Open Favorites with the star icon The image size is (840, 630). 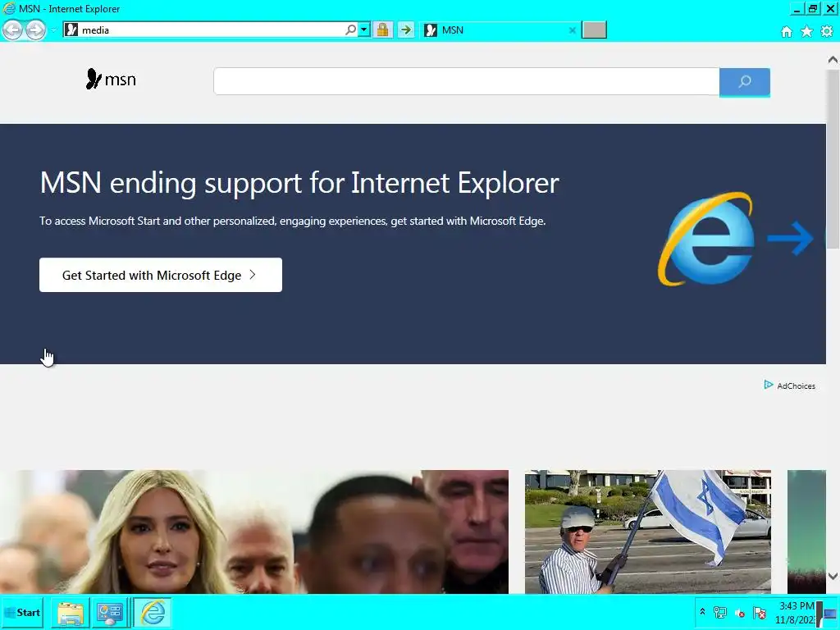(806, 32)
